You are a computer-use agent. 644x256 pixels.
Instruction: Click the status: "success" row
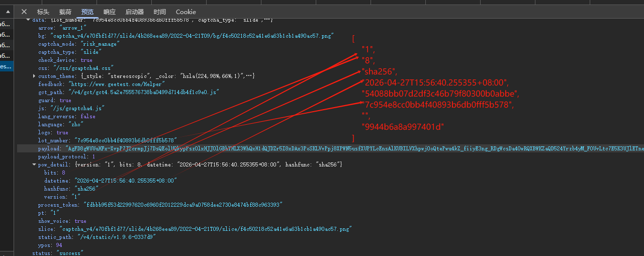click(x=57, y=253)
